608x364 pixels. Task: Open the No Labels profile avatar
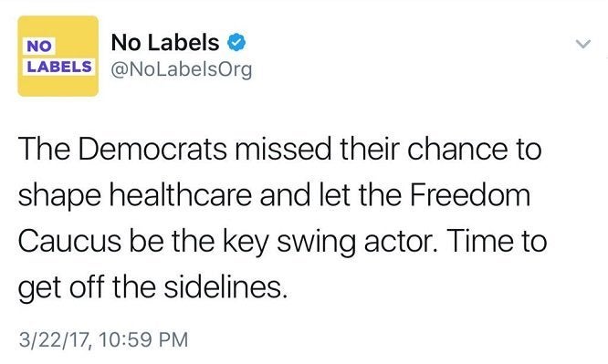click(58, 56)
